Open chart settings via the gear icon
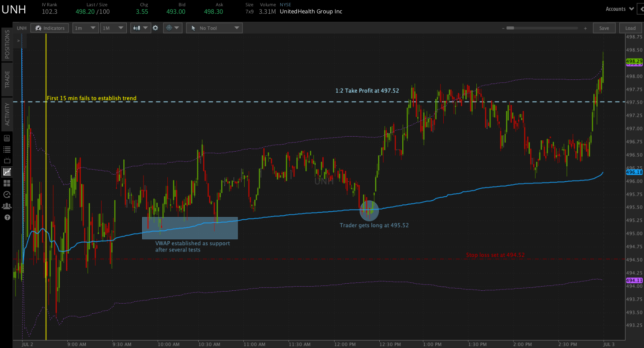This screenshot has width=644, height=348. point(155,28)
